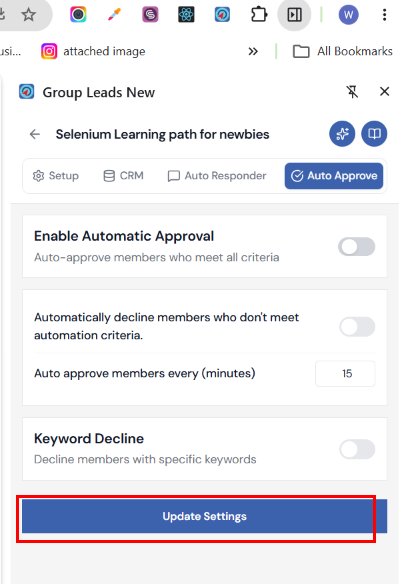Open Chrome three-dot menu
The height and width of the screenshot is (585, 402).
pos(384,15)
